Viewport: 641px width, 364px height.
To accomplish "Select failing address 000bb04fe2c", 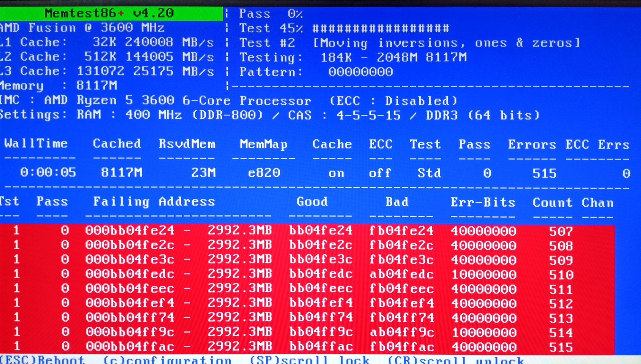I will tap(130, 245).
